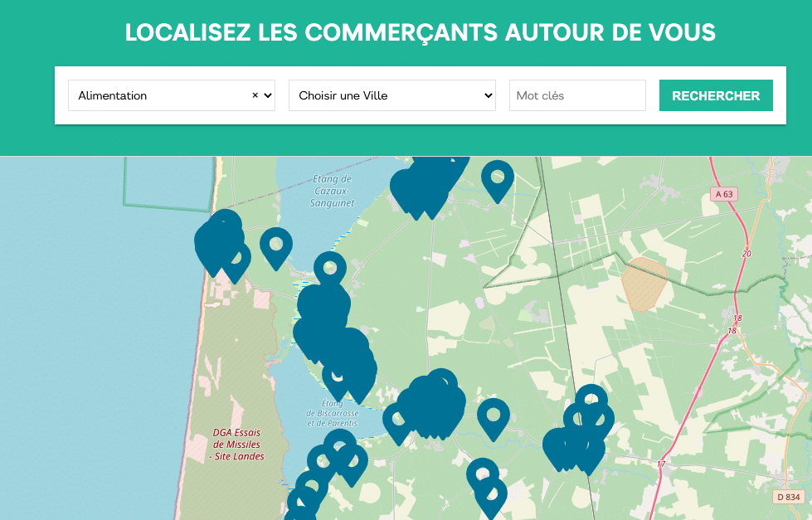Select the lone pin between coastal cluster and Cazaux-Sanguinet lake

pos(276,245)
